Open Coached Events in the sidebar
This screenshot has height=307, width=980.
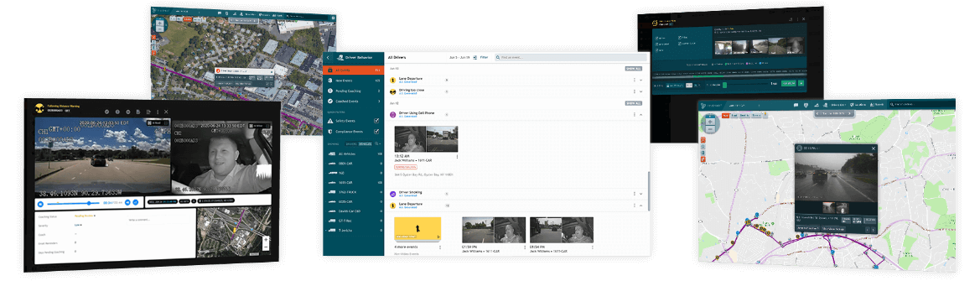coord(354,101)
